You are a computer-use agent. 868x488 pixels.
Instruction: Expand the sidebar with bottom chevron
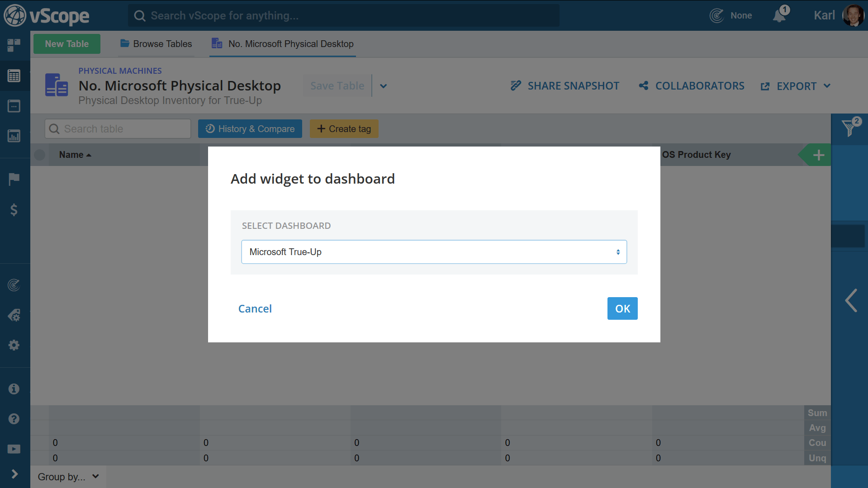[14, 474]
